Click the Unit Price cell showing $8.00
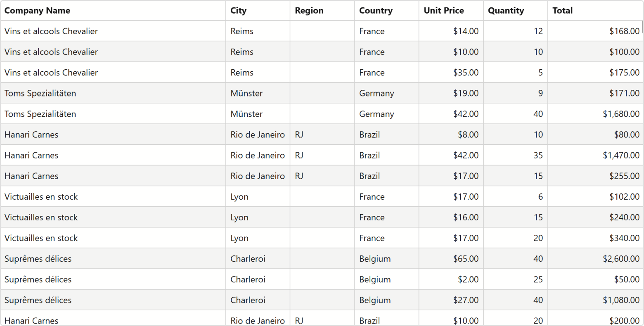Viewport: 644px width, 326px height. (451, 135)
